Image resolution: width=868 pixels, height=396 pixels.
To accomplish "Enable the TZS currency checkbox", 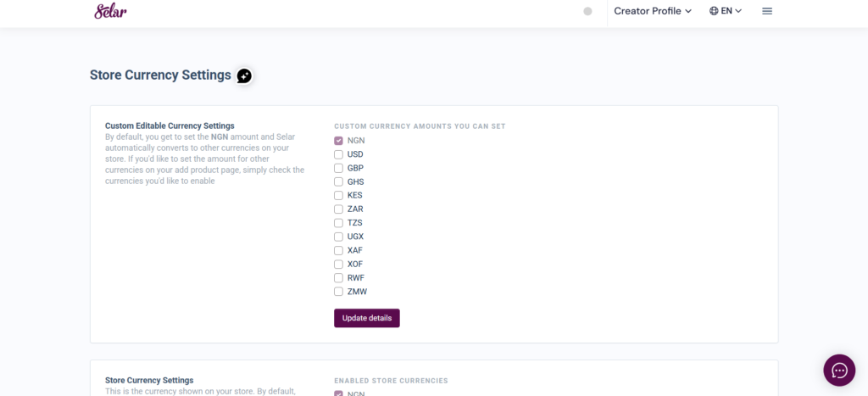I will (x=338, y=222).
